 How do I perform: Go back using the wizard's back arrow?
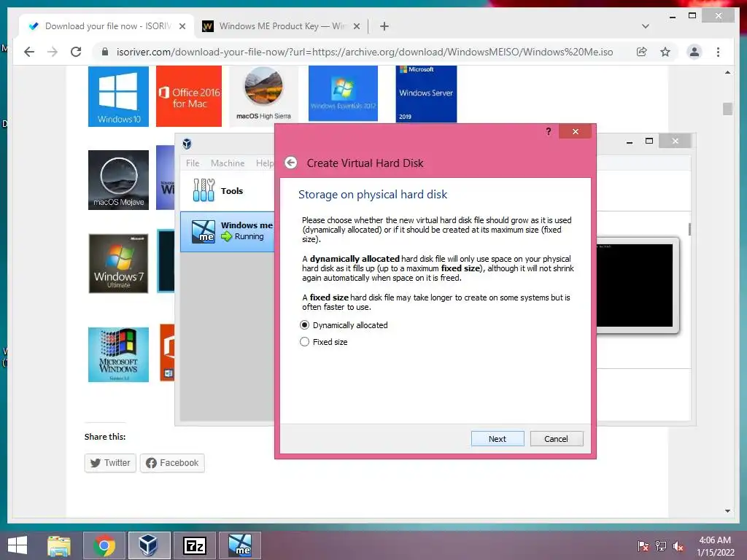[x=291, y=163]
